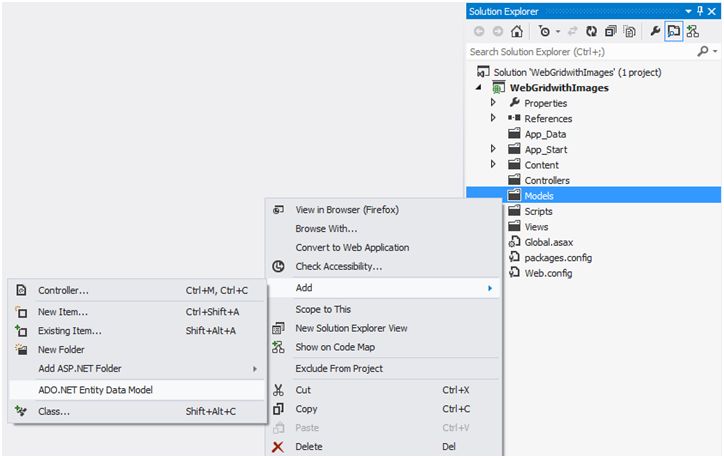Open the Solution Explorer window position dropdown

point(688,12)
